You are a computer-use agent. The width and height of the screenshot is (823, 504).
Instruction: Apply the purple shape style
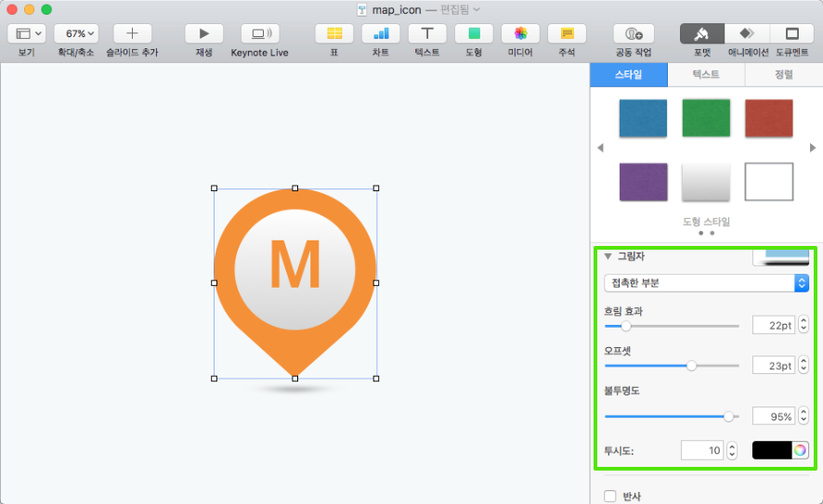(643, 182)
